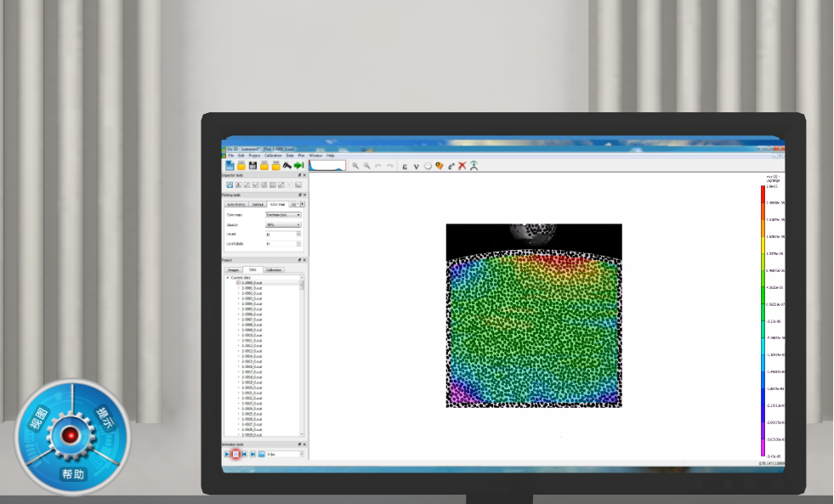Click the zoom in magnifier icon
Image resolution: width=834 pixels, height=504 pixels.
coord(355,166)
